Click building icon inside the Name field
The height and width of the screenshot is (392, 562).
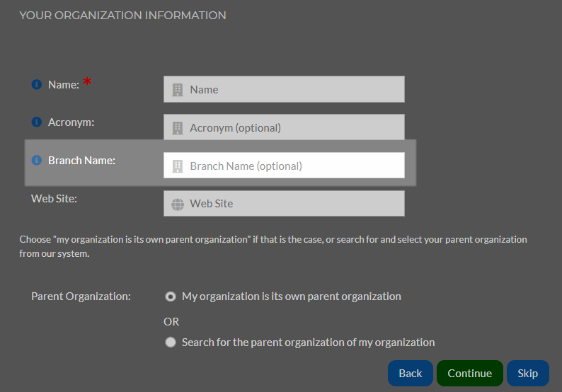178,90
